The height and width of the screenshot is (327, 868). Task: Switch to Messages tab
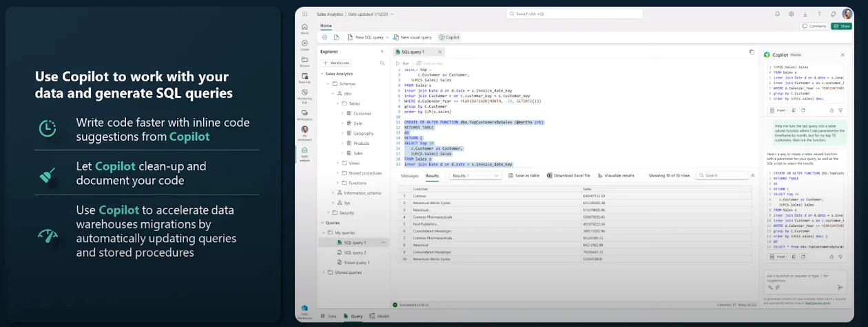[x=410, y=175]
